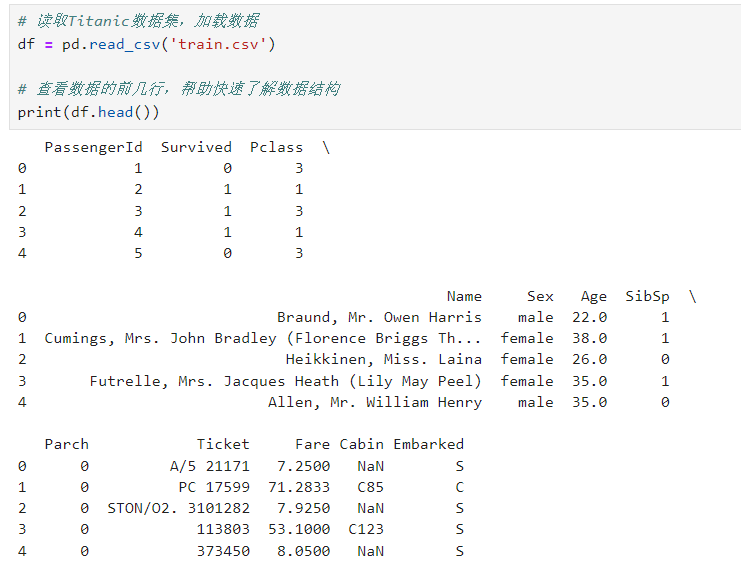Click the Chinese comment about loading Titanic data
This screenshot has height=562, width=741.
click(138, 21)
